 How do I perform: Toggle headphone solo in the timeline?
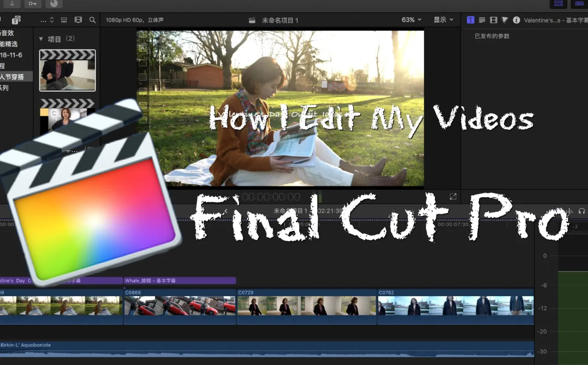coord(581,211)
